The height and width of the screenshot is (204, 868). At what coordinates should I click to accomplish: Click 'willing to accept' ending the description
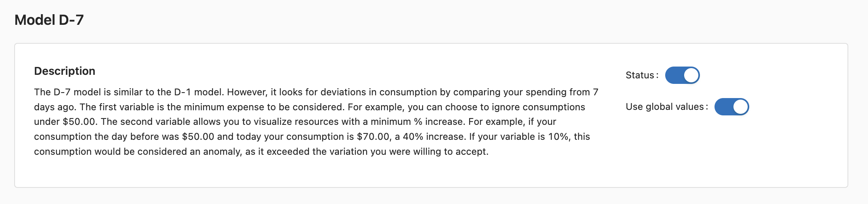pos(450,152)
